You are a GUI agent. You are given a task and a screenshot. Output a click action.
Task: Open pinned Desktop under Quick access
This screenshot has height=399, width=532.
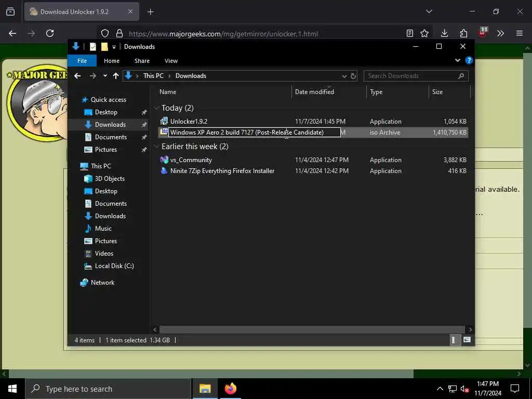click(106, 112)
